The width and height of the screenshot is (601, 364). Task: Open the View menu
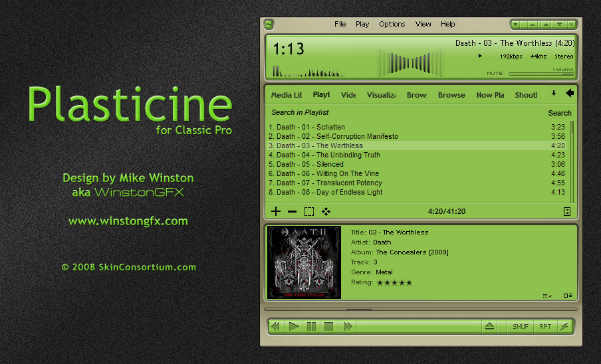(423, 24)
